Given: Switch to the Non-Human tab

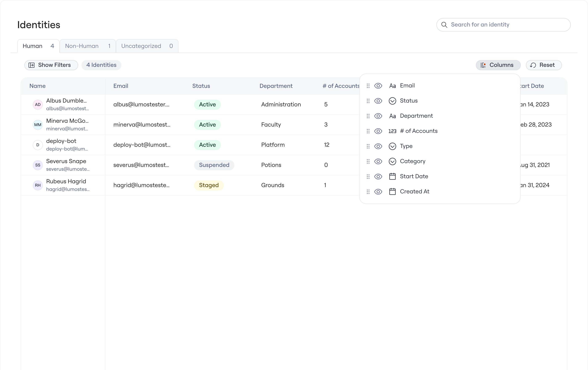Looking at the screenshot, I should click(x=88, y=46).
